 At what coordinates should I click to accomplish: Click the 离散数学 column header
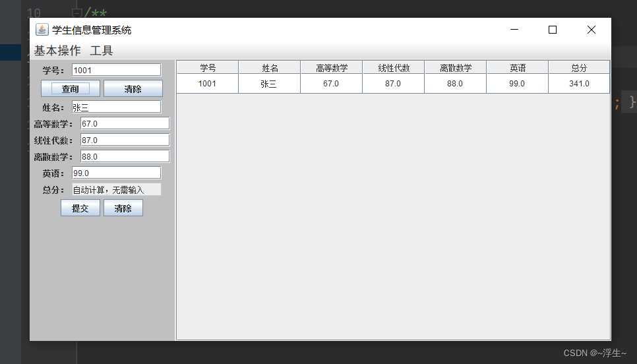coord(456,67)
